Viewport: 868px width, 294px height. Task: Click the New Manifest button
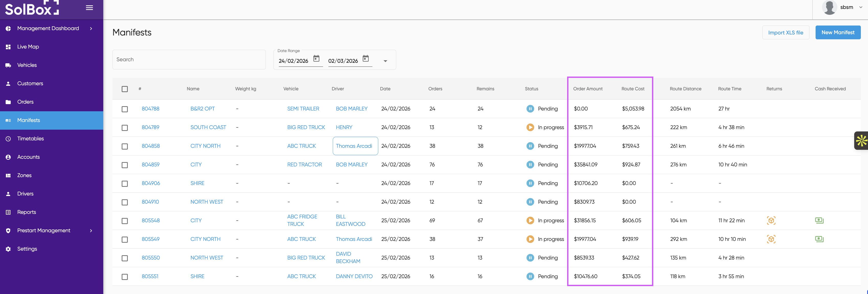(838, 33)
